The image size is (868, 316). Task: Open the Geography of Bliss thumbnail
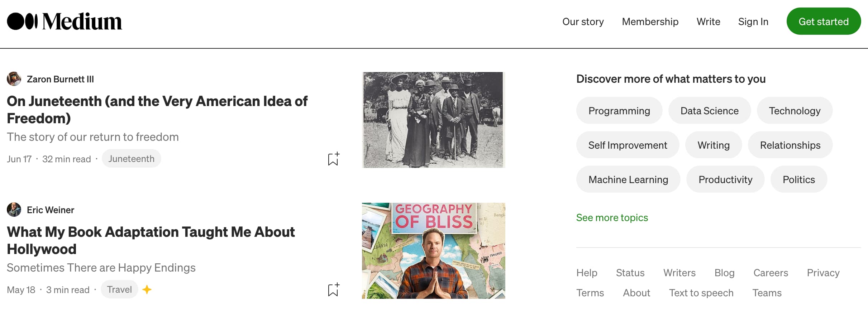click(433, 251)
